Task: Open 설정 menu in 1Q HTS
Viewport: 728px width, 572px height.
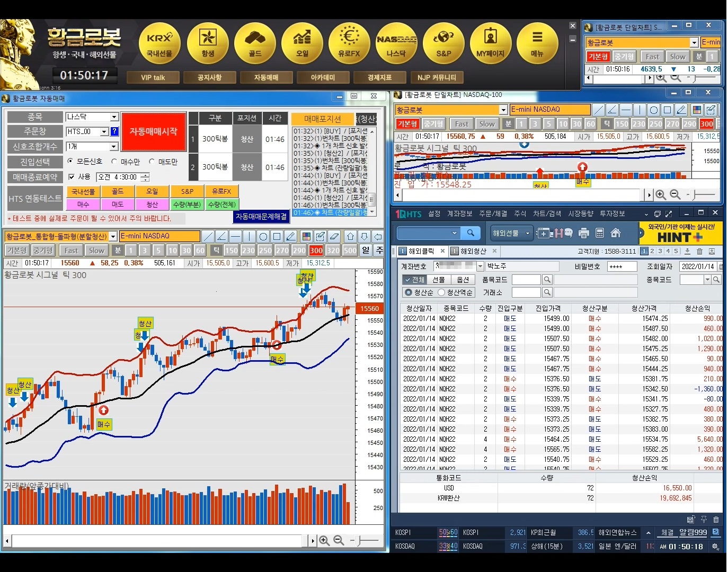Action: point(434,213)
